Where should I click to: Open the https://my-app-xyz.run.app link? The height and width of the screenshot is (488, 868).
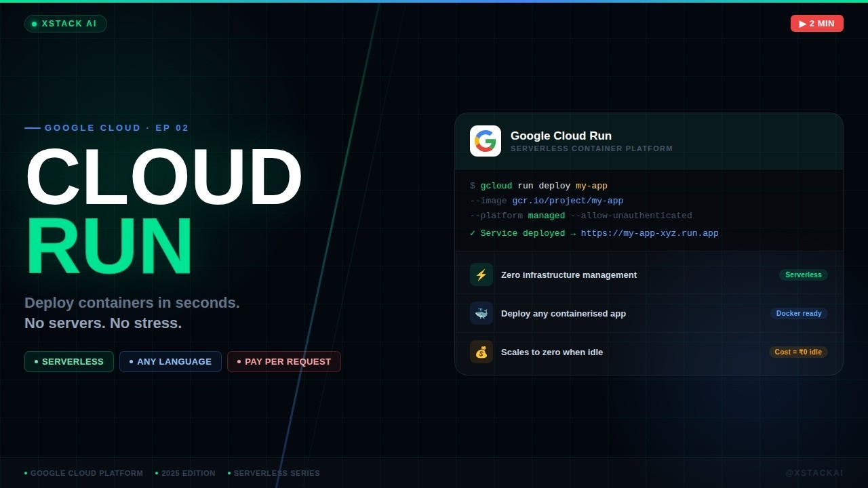(650, 233)
